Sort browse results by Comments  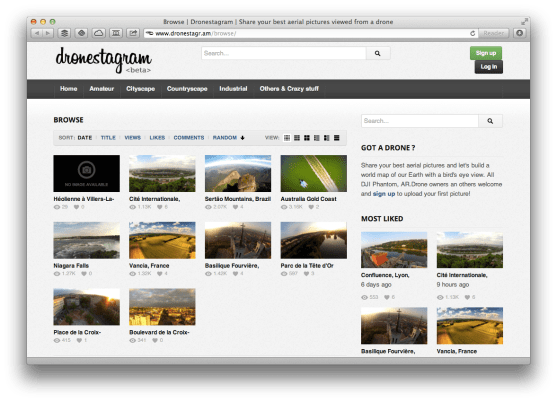click(189, 138)
